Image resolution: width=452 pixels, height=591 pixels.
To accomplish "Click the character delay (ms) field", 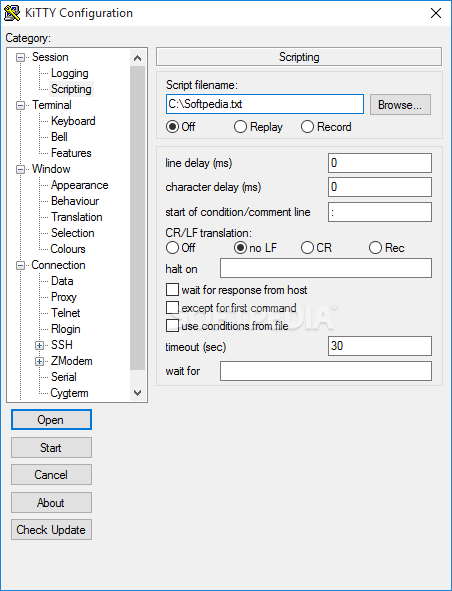I will click(x=380, y=187).
